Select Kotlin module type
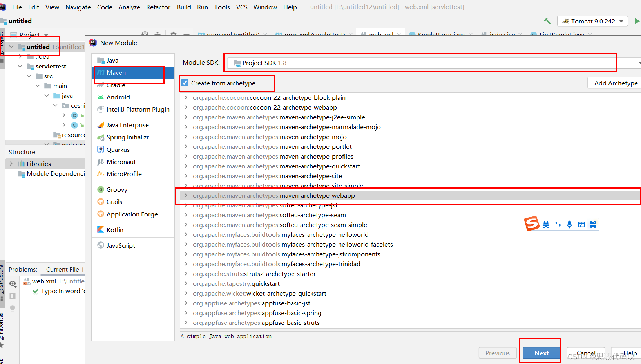Viewport: 641px width, 364px height. (x=133, y=230)
